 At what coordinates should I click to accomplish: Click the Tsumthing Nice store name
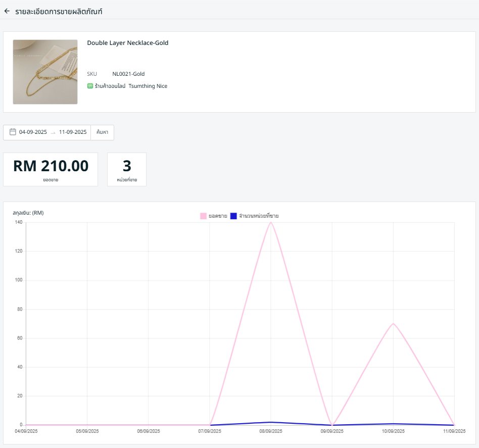[148, 86]
